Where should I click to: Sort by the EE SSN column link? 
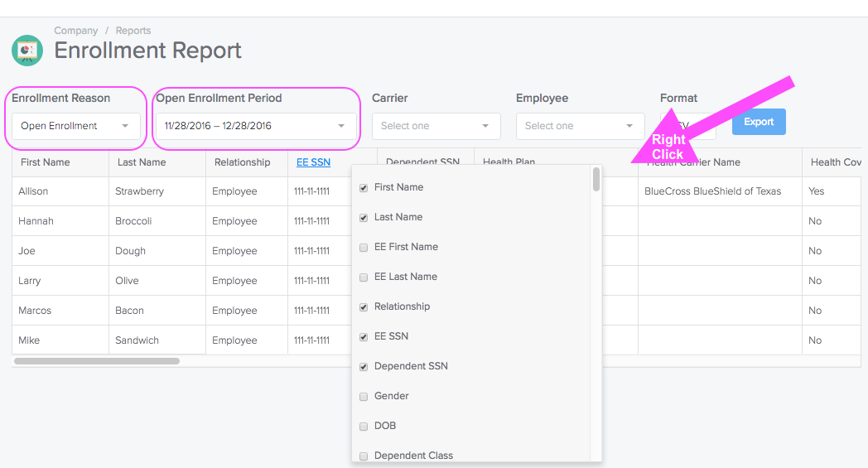click(313, 162)
